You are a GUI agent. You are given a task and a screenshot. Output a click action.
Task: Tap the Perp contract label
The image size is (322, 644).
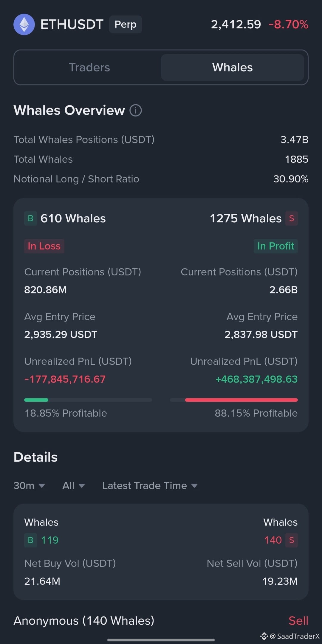126,24
